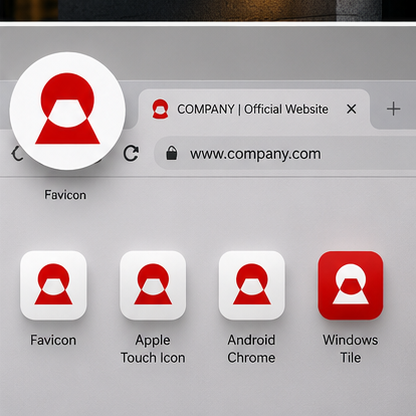Click the Apple Touch Icon text label
This screenshot has width=416, height=416.
153,349
